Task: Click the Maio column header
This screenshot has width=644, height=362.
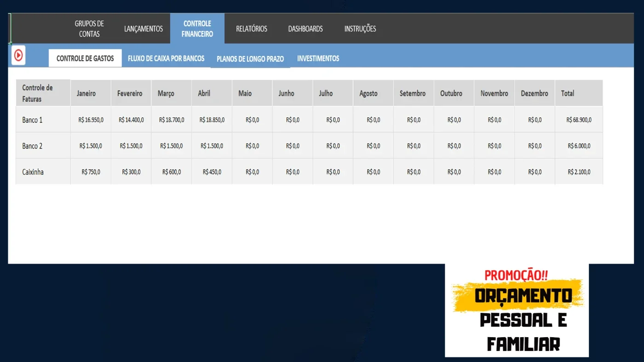Action: click(x=252, y=93)
